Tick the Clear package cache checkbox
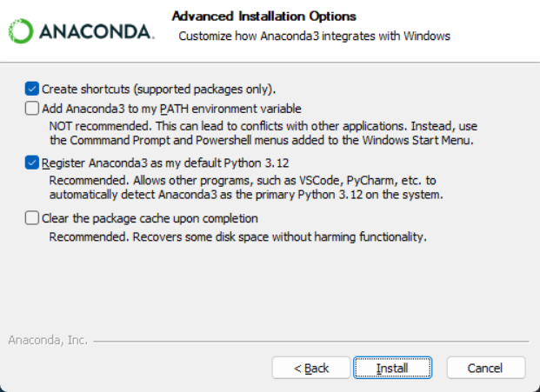540x392 pixels. (x=31, y=218)
